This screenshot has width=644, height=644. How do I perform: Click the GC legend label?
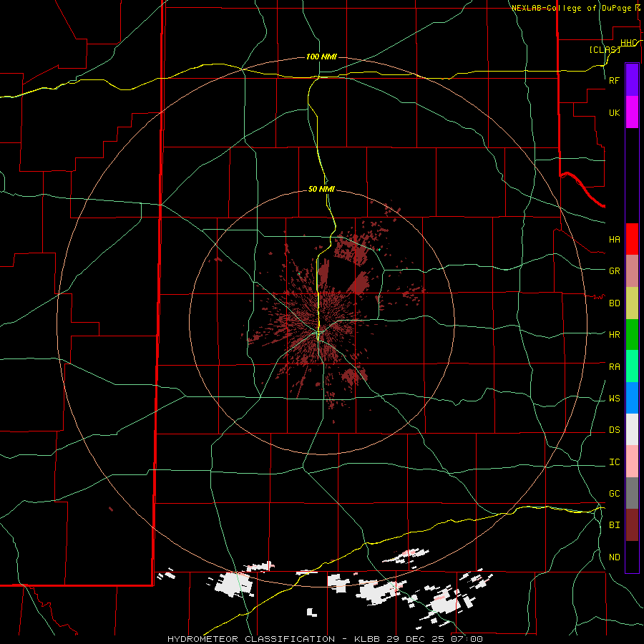(x=614, y=494)
